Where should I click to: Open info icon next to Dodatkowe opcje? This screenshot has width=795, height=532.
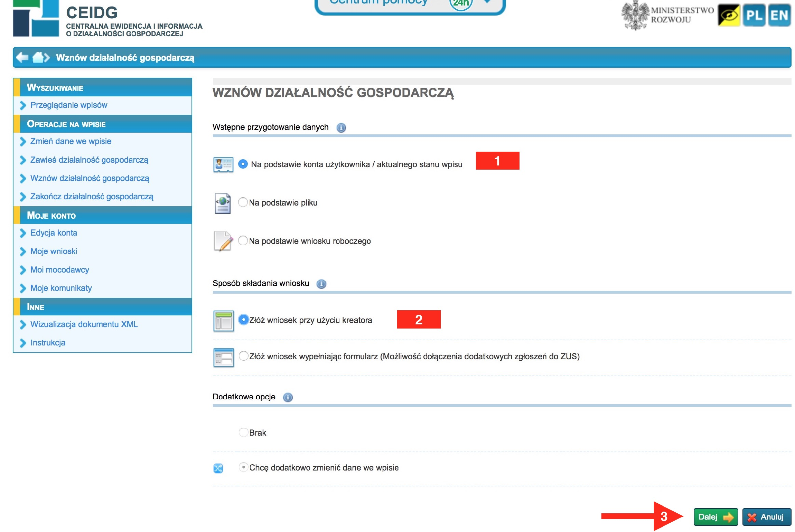pos(288,397)
